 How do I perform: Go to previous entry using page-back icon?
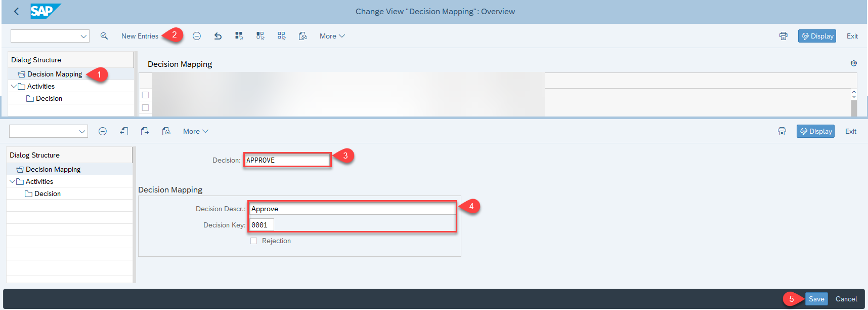pyautogui.click(x=124, y=131)
